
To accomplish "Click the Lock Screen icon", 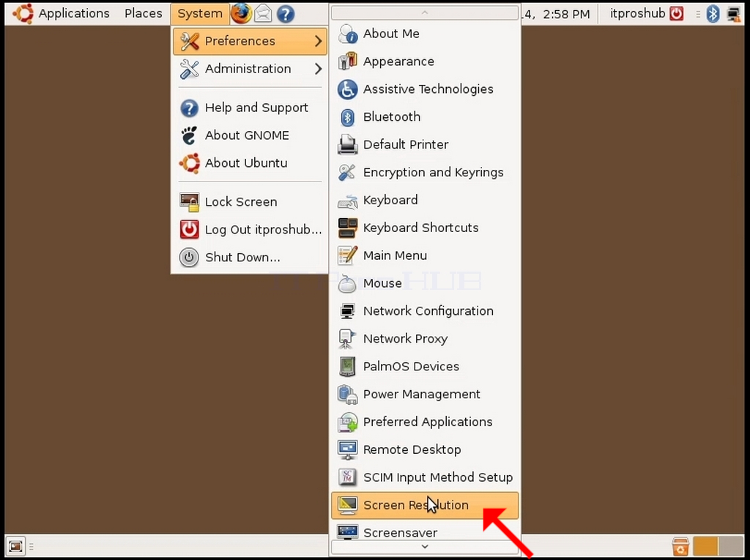I will pyautogui.click(x=190, y=202).
